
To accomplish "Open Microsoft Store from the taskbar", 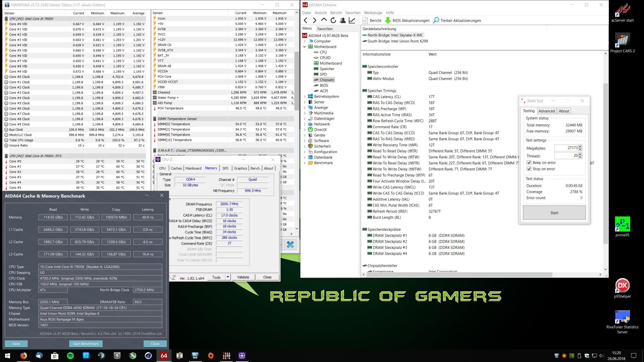I will coord(55,356).
